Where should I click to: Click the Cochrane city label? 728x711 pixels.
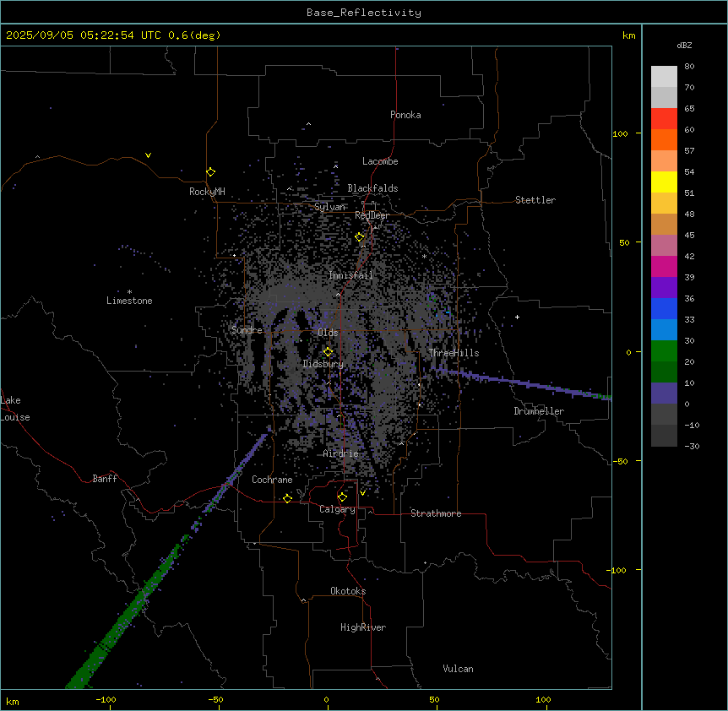tap(272, 480)
